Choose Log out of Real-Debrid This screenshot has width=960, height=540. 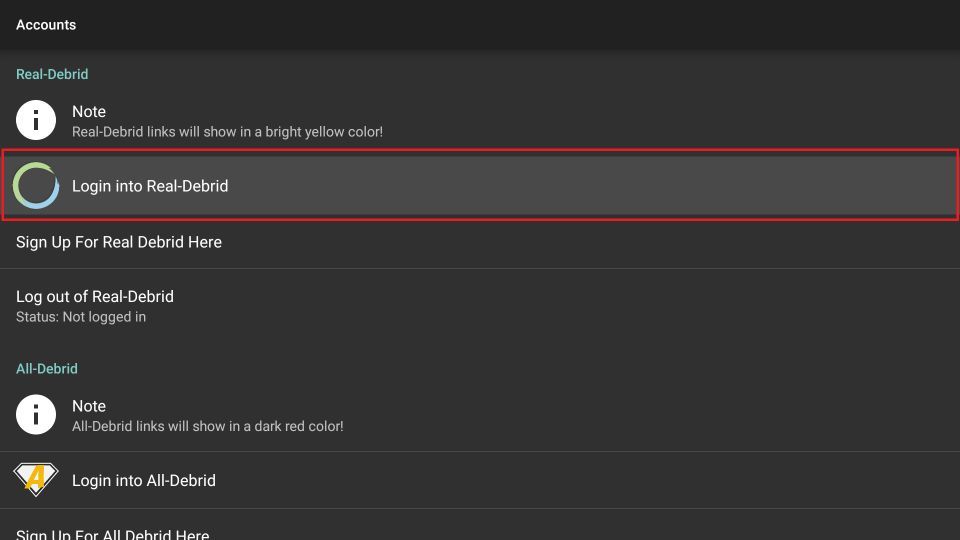[480, 306]
